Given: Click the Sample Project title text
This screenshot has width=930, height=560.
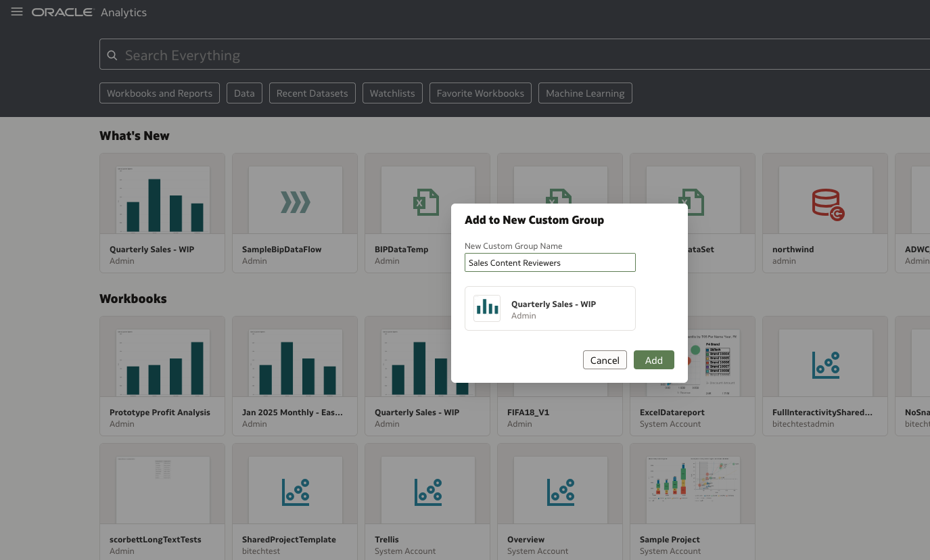Looking at the screenshot, I should (x=670, y=540).
